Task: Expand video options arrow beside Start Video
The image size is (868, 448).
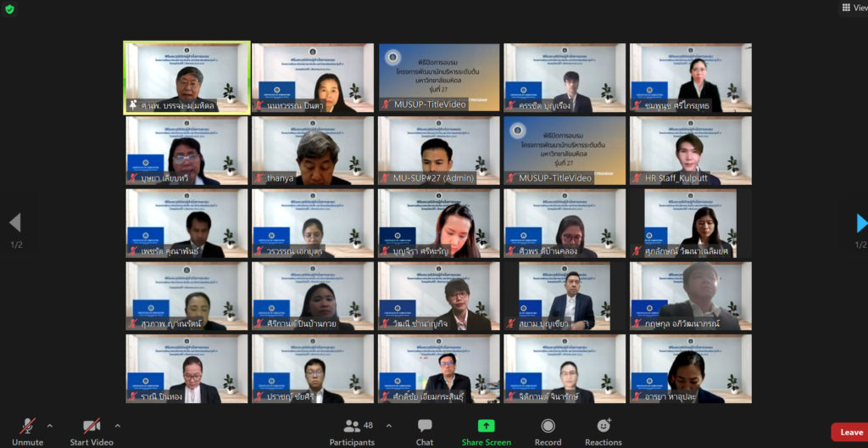Action: pos(117,425)
